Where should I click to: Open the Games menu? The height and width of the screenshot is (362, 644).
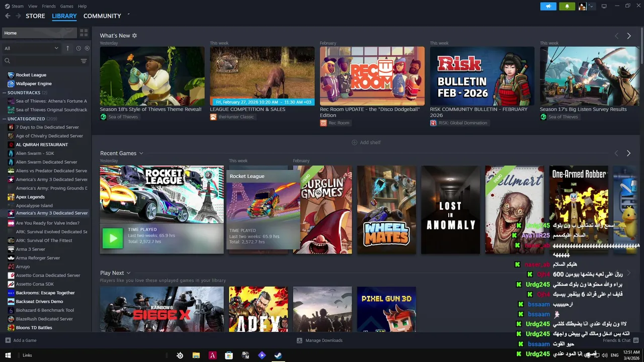click(66, 6)
